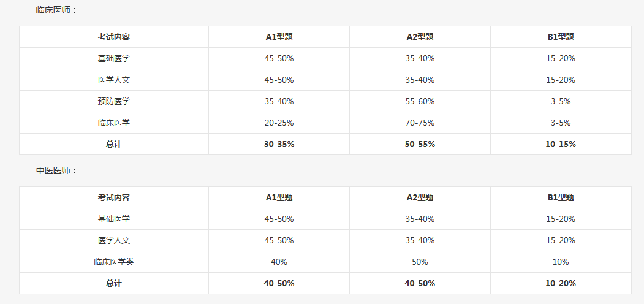Screen dimensions: 644x304
Task: Click the 10% cell in 临床医学类 row
Action: 561,262
